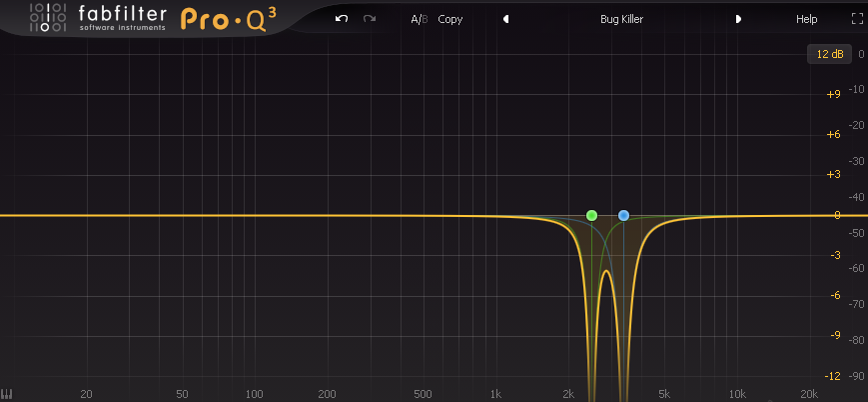Copy the current state with Copy button

coord(450,19)
